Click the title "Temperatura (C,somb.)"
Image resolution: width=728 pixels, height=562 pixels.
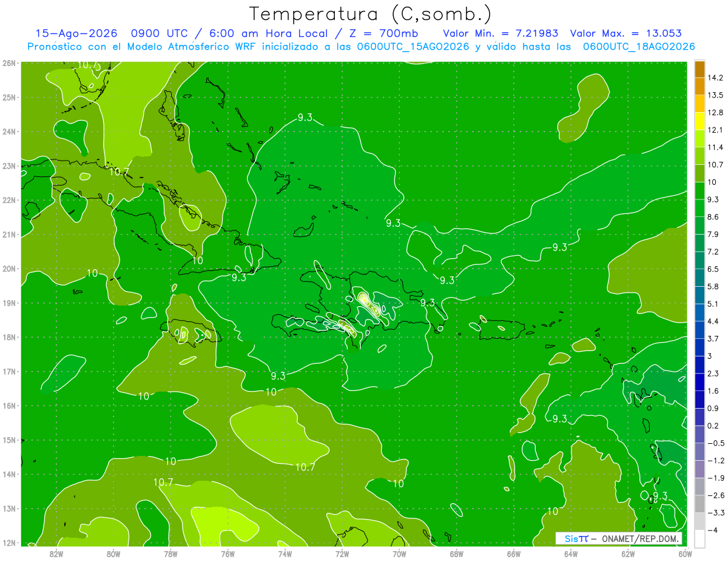(x=371, y=14)
